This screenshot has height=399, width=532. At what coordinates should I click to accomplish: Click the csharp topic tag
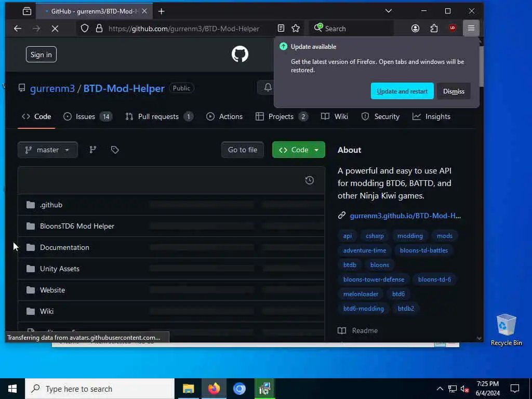tap(375, 236)
